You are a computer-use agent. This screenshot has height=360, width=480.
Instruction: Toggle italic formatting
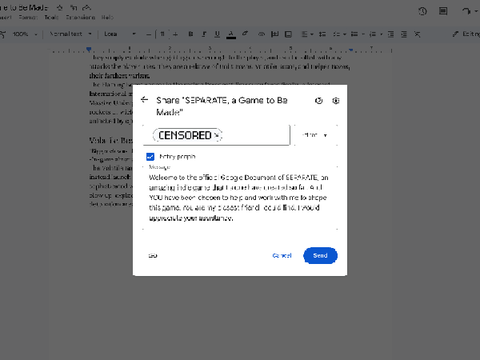pyautogui.click(x=204, y=34)
